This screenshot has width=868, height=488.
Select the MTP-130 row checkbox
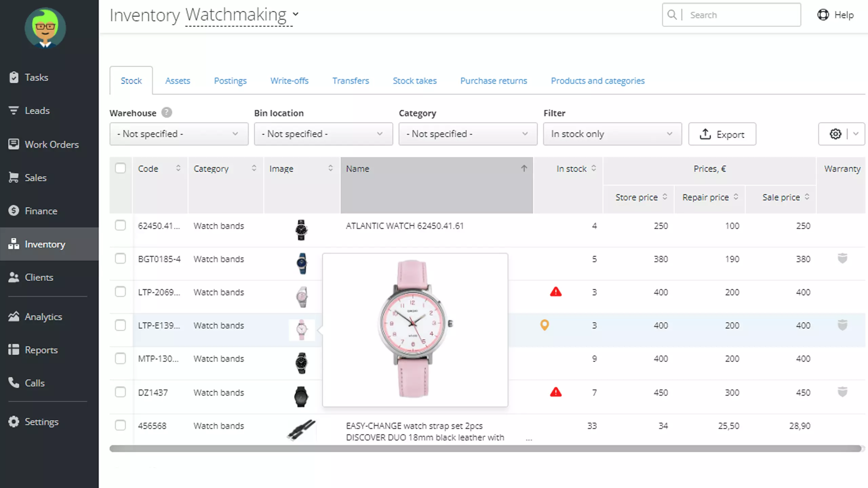point(120,359)
